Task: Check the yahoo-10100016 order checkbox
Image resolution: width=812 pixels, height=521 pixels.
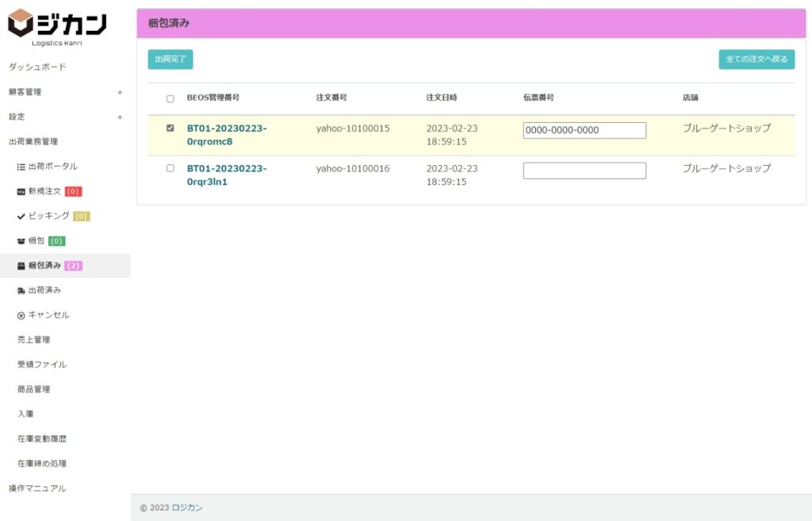Action: click(170, 168)
